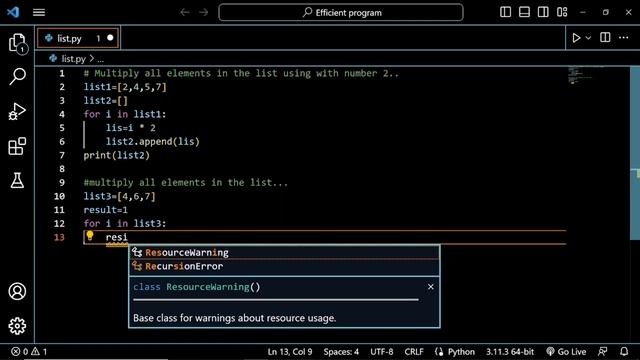
Task: Go forward with the right arrow
Action: 203,12
